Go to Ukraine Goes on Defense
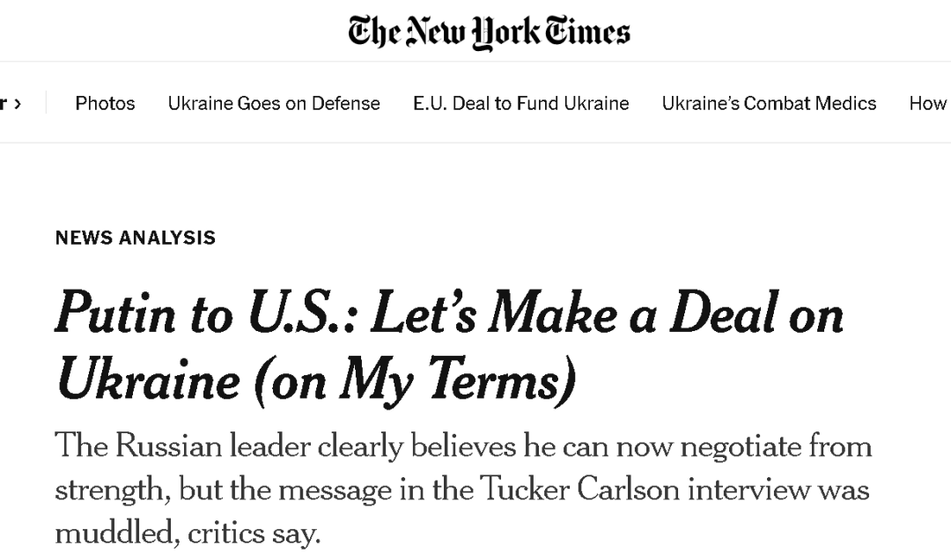Viewport: 951px width, 560px height. click(x=274, y=103)
